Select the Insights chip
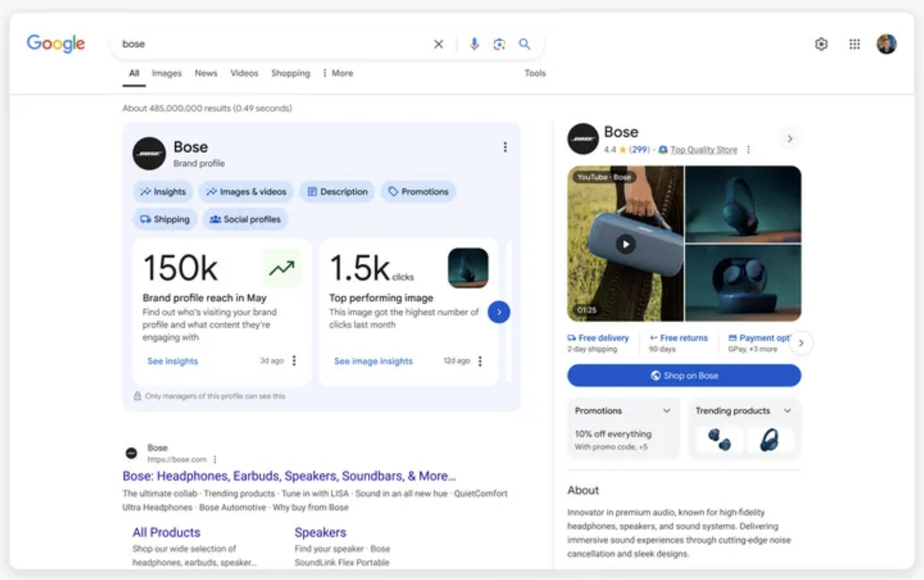 (163, 192)
